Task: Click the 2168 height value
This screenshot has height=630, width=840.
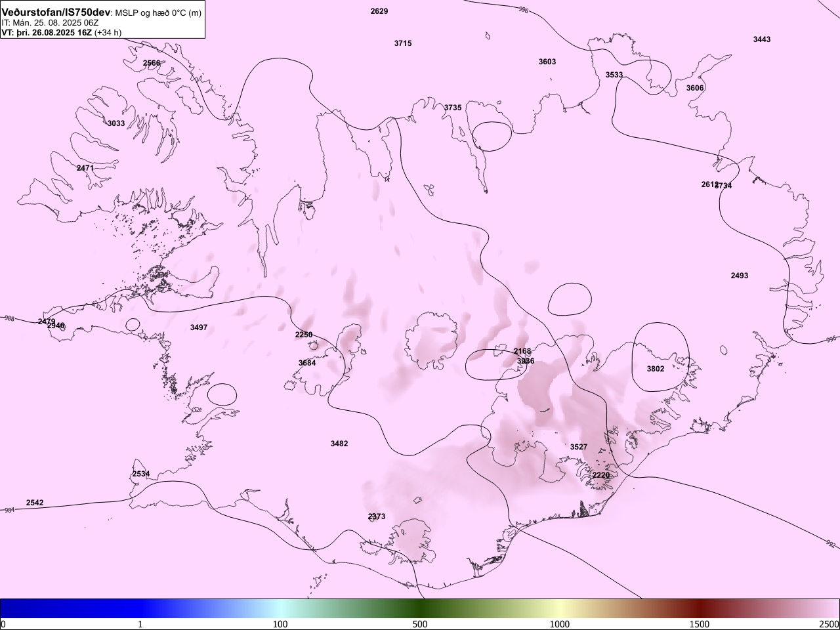Action: [x=522, y=352]
